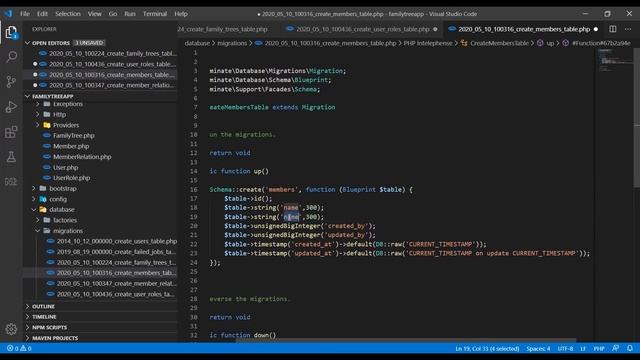640x360 pixels.
Task: Open MemberRelation.php in the explorer
Action: (82, 157)
